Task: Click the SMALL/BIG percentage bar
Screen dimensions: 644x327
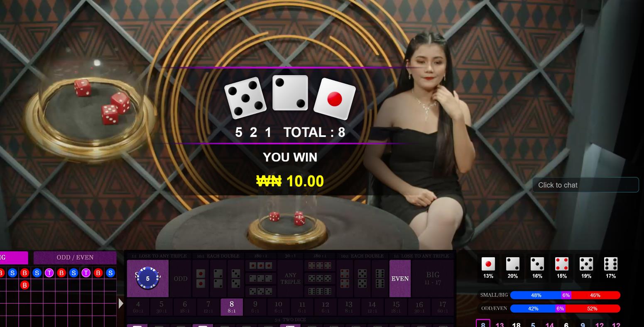Action: [565, 295]
